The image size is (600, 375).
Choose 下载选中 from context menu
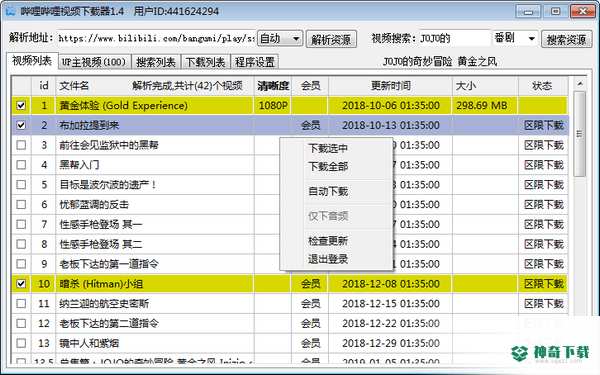[328, 148]
